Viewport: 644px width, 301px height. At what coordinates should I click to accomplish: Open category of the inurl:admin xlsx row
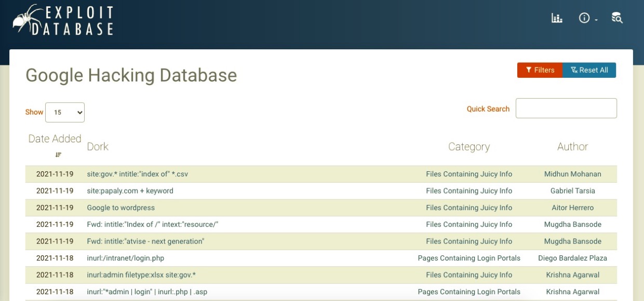[469, 275]
